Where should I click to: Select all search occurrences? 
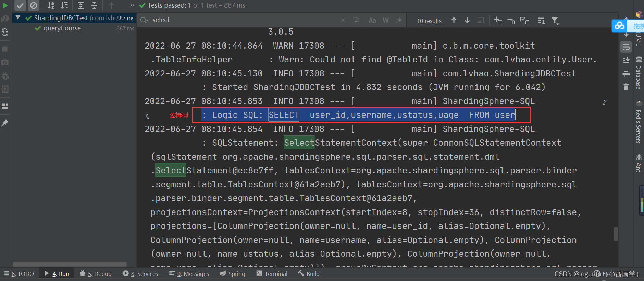(524, 21)
